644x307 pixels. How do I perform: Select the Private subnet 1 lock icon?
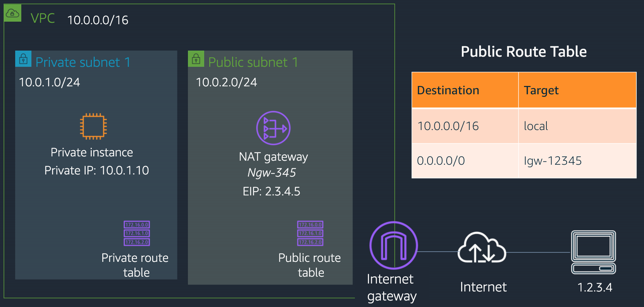23,59
